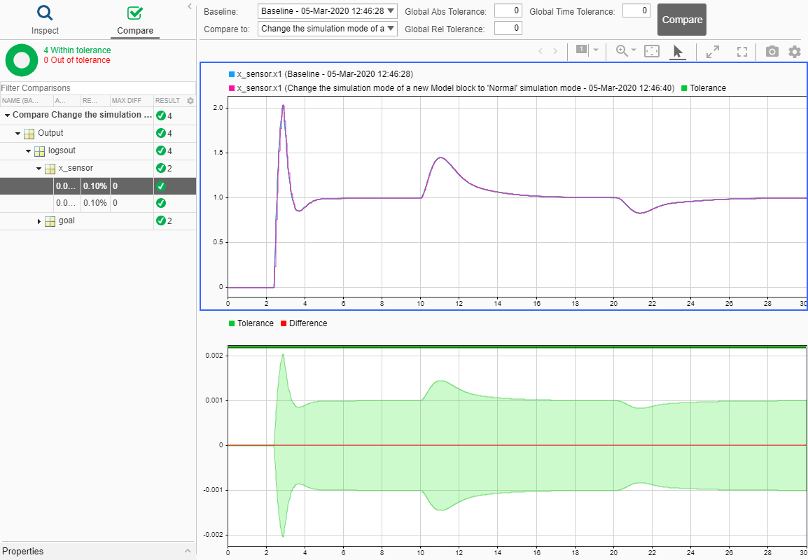Collapse the x_sensor tree node
Screen dimensions: 808x560
tap(39, 168)
